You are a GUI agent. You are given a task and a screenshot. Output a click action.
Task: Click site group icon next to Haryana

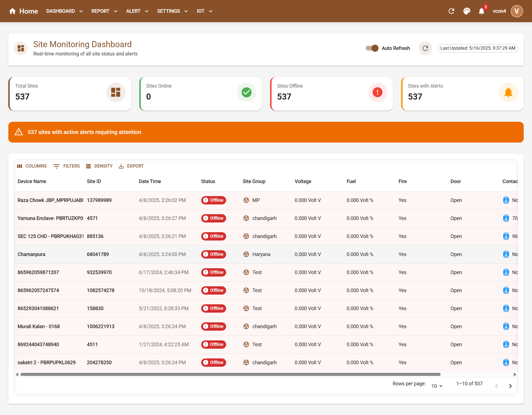pos(246,254)
